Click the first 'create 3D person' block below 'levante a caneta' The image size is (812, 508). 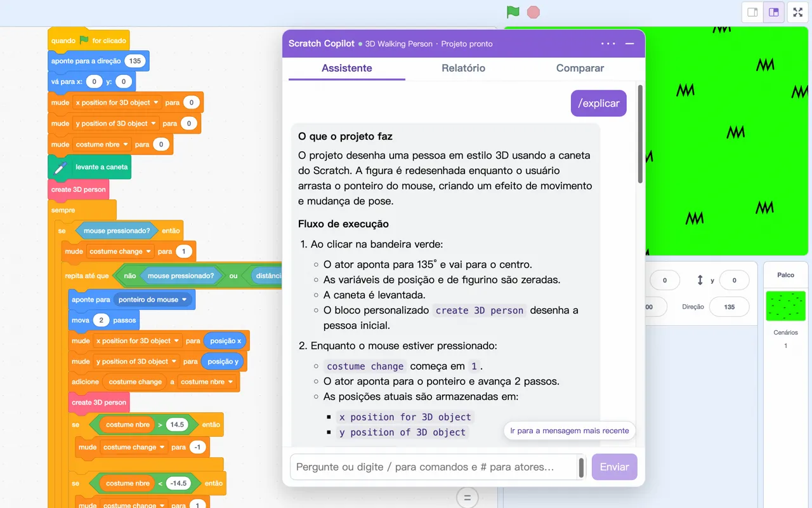pyautogui.click(x=79, y=189)
